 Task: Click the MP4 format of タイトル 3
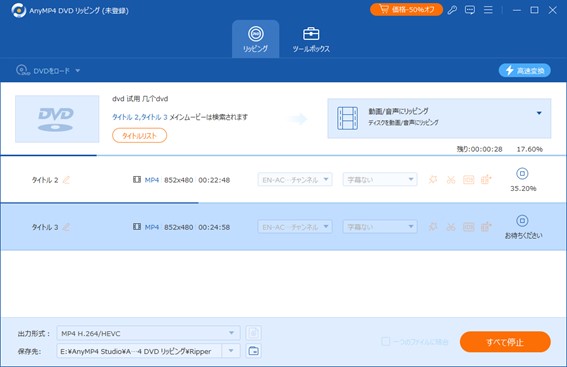(152, 227)
